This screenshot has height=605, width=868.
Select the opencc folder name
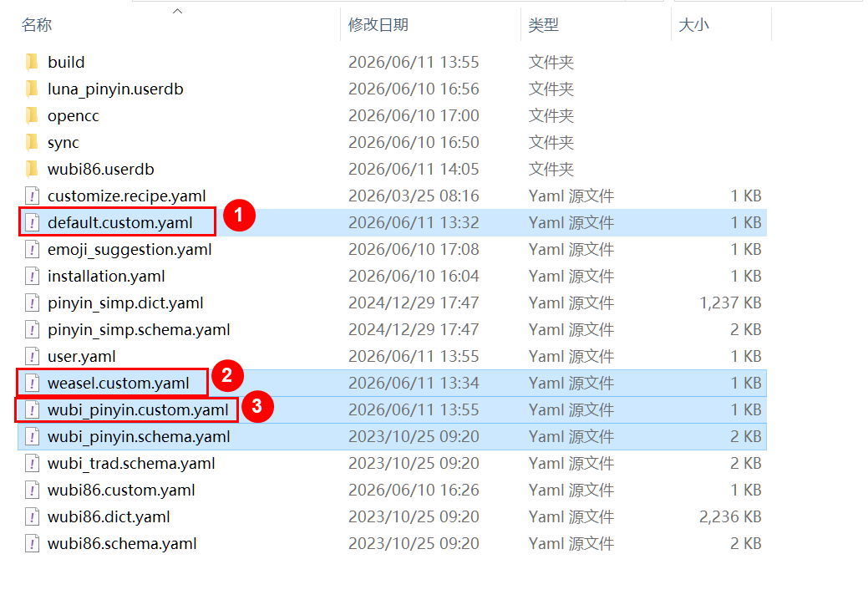pos(73,116)
